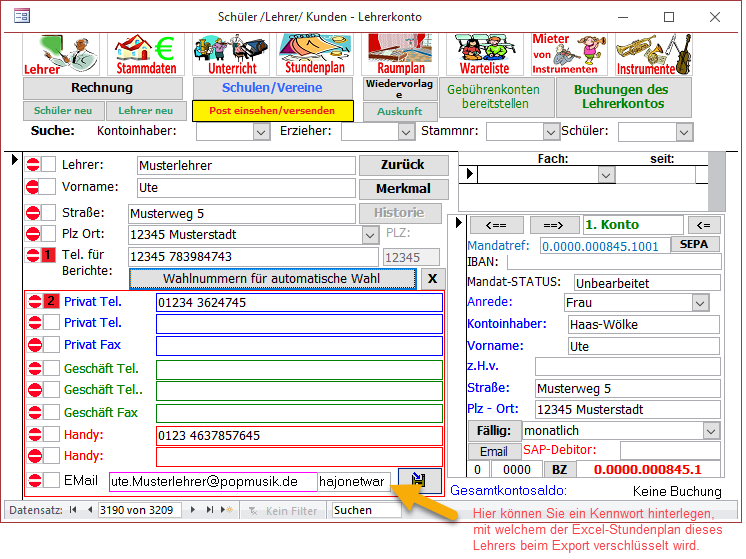The height and width of the screenshot is (559, 746).
Task: Click the Privat Tel. field with 01234 3624745
Action: 298,302
